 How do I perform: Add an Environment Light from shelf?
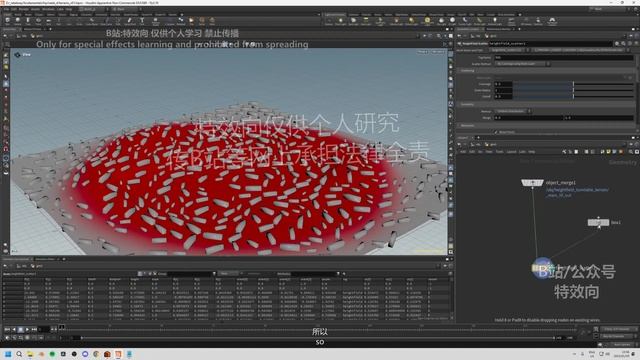pyautogui.click(x=427, y=20)
